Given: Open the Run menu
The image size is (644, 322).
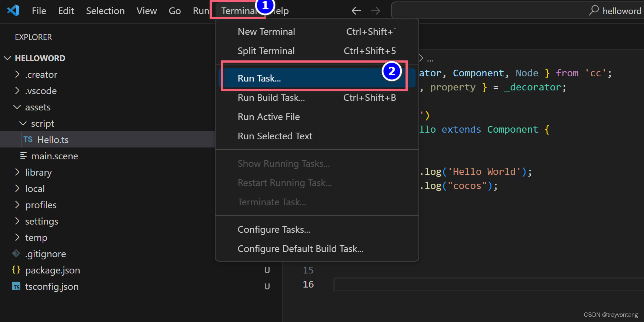Looking at the screenshot, I should (x=201, y=11).
